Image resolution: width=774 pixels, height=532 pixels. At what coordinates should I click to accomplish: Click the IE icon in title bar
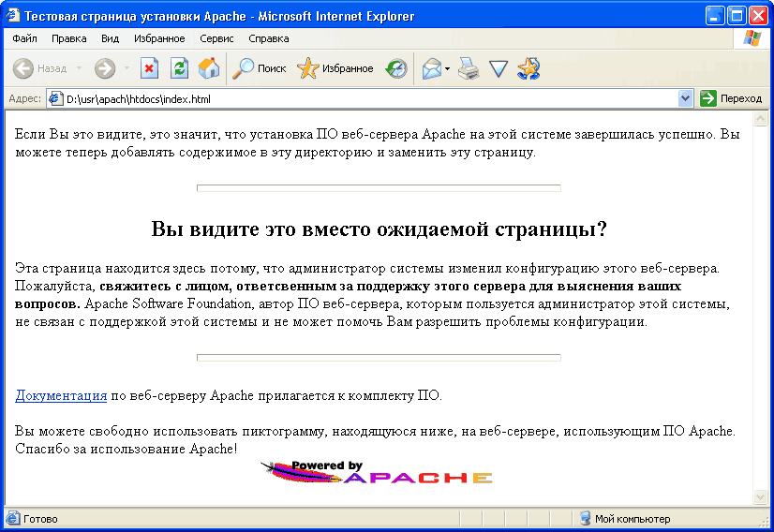[x=13, y=16]
